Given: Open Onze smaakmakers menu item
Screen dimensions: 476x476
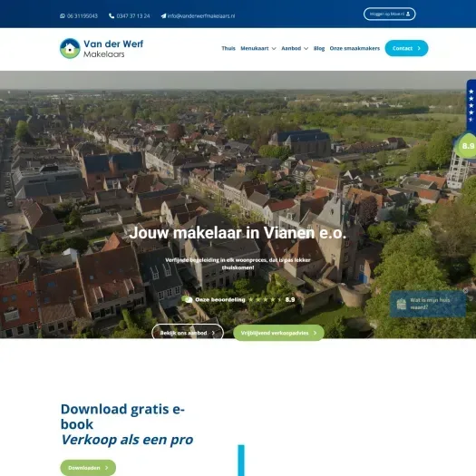Looking at the screenshot, I should (355, 48).
